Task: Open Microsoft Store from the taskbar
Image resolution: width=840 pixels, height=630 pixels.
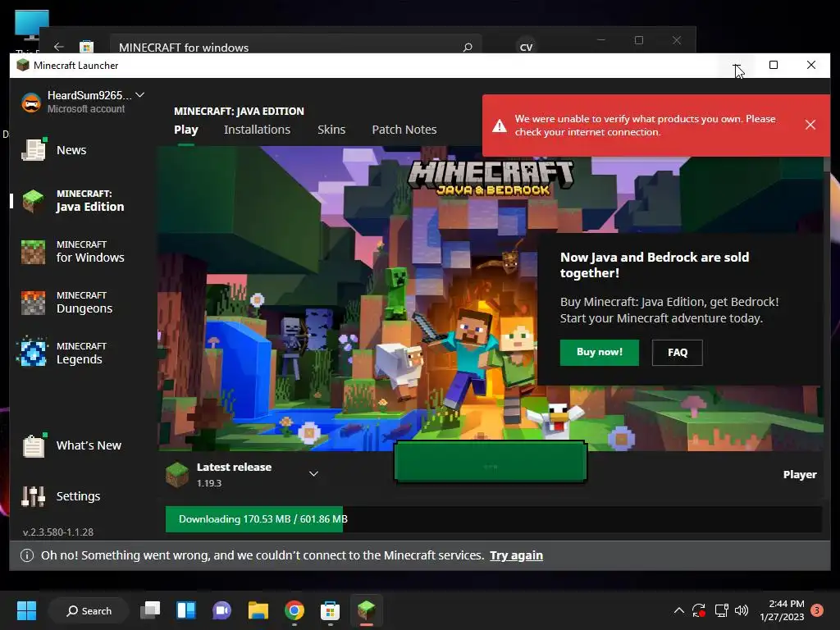Action: coord(330,610)
